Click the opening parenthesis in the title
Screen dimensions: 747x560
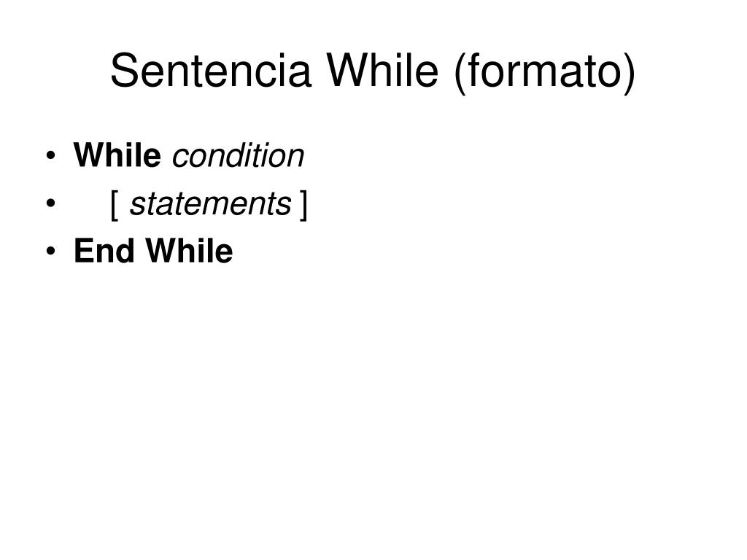click(460, 73)
